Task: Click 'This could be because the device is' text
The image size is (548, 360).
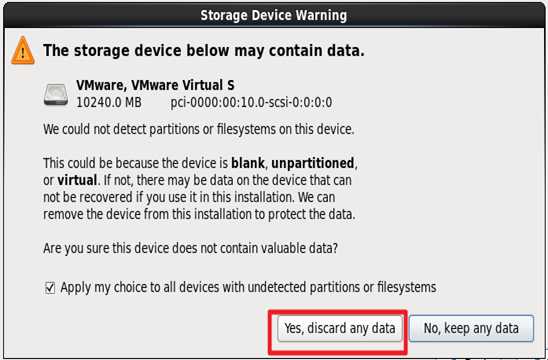Action: tap(136, 163)
